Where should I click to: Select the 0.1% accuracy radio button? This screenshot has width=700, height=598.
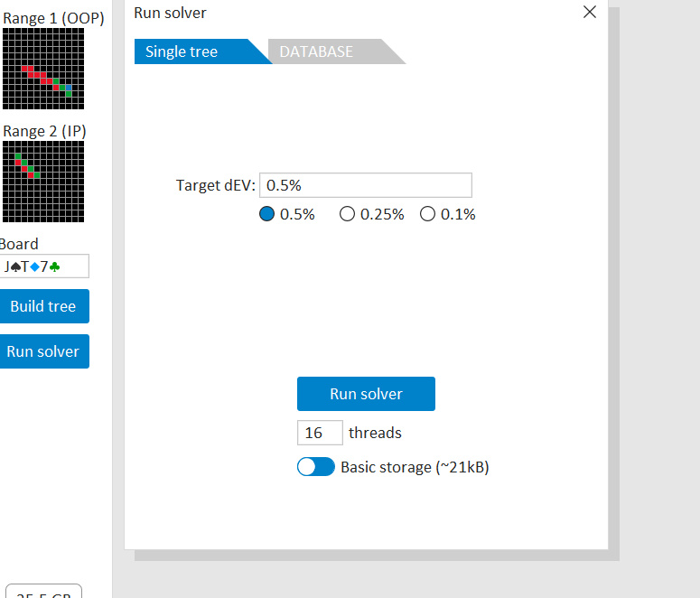tap(427, 214)
